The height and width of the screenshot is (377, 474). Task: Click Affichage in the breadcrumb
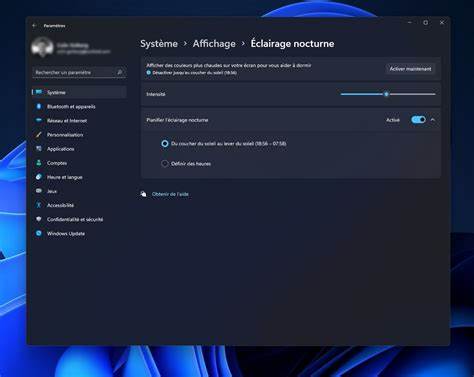[214, 44]
